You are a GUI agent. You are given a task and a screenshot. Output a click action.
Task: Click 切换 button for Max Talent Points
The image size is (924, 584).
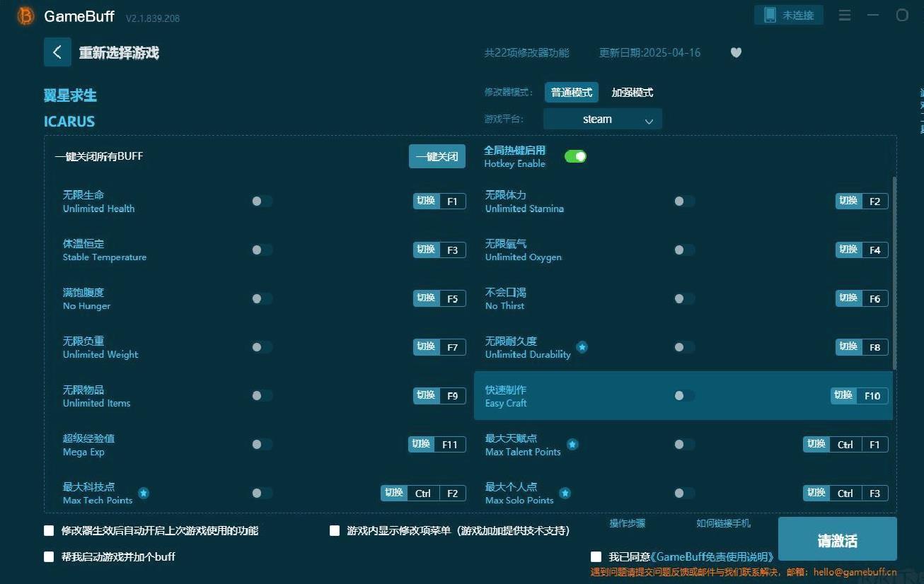(x=816, y=444)
